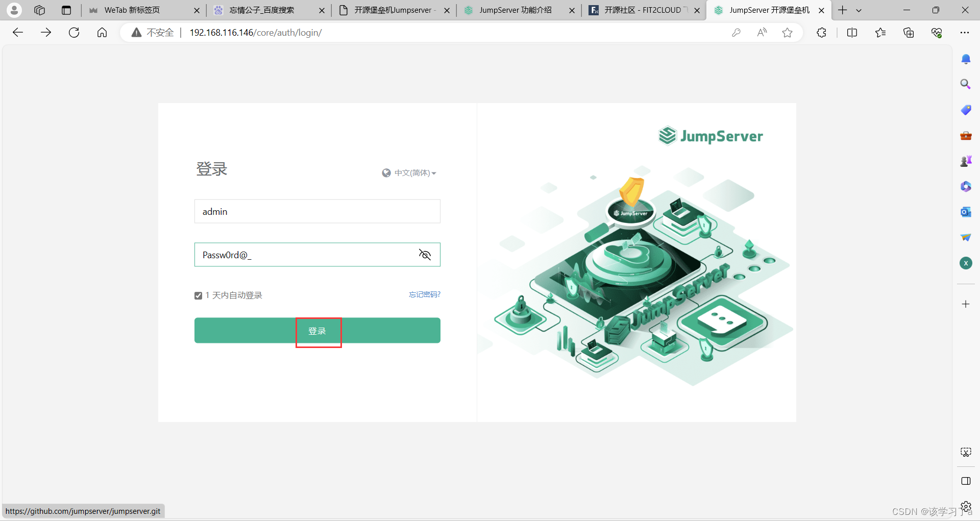The width and height of the screenshot is (980, 521).
Task: Close the WeTab 新标签页 tab
Action: [197, 10]
